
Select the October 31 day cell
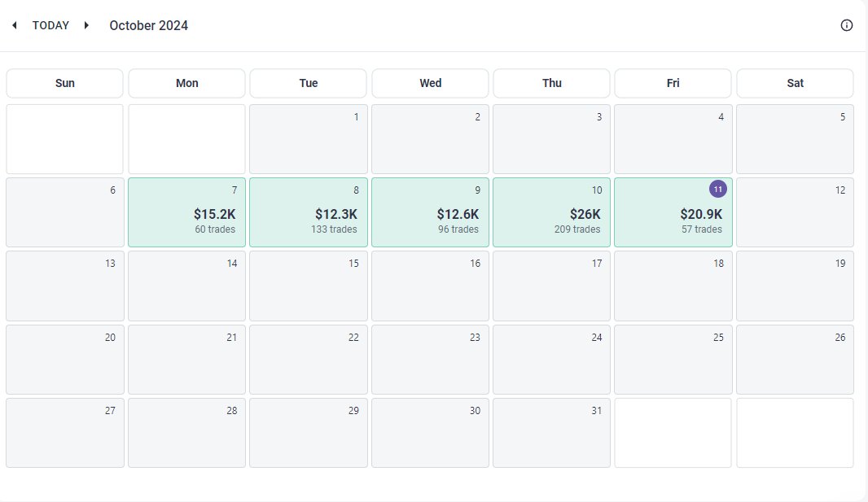tap(551, 433)
